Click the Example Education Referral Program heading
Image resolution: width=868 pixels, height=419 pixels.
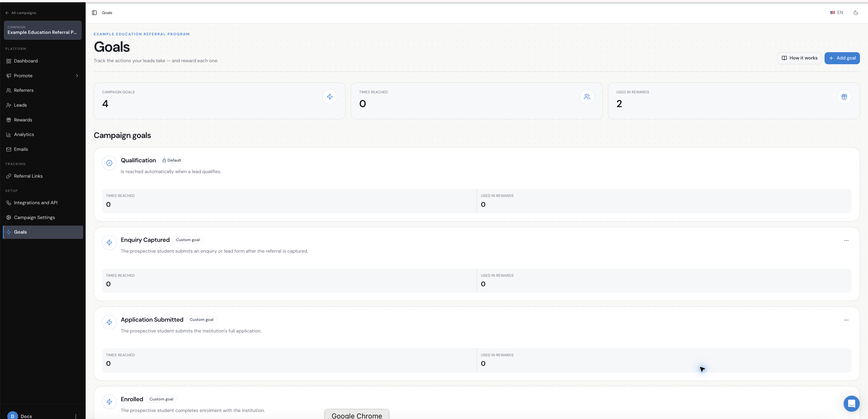tap(141, 34)
